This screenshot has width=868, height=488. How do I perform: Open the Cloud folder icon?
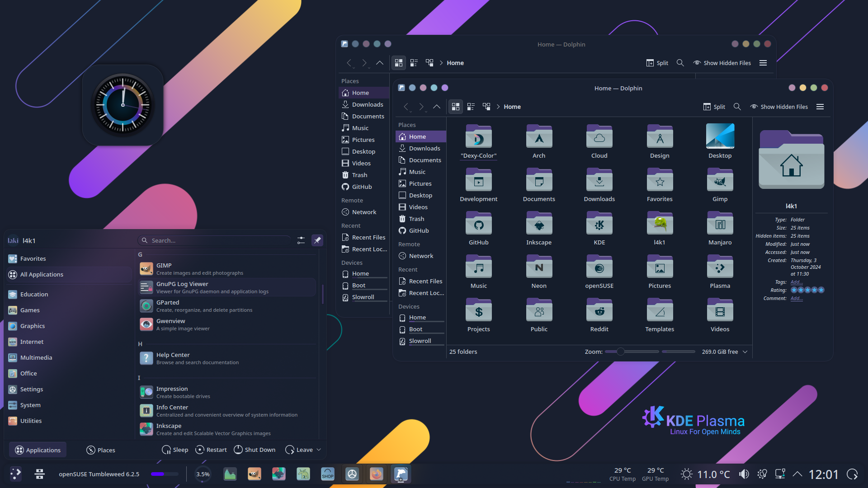(599, 136)
